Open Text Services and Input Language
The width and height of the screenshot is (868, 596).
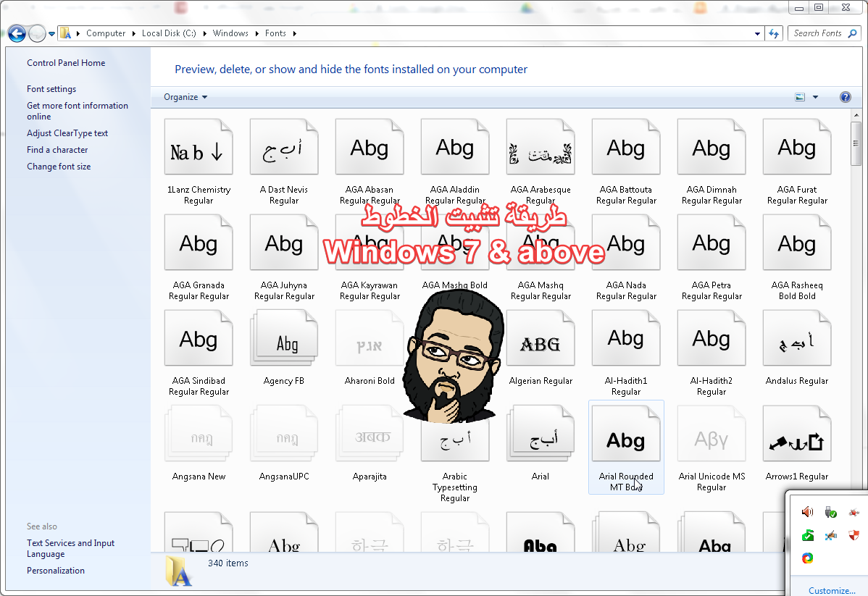(x=70, y=548)
